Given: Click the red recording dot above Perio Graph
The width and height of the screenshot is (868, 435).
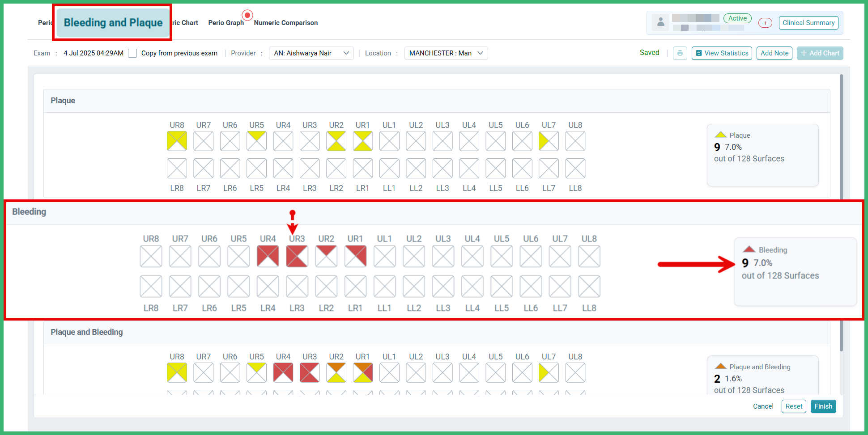Looking at the screenshot, I should coord(247,15).
